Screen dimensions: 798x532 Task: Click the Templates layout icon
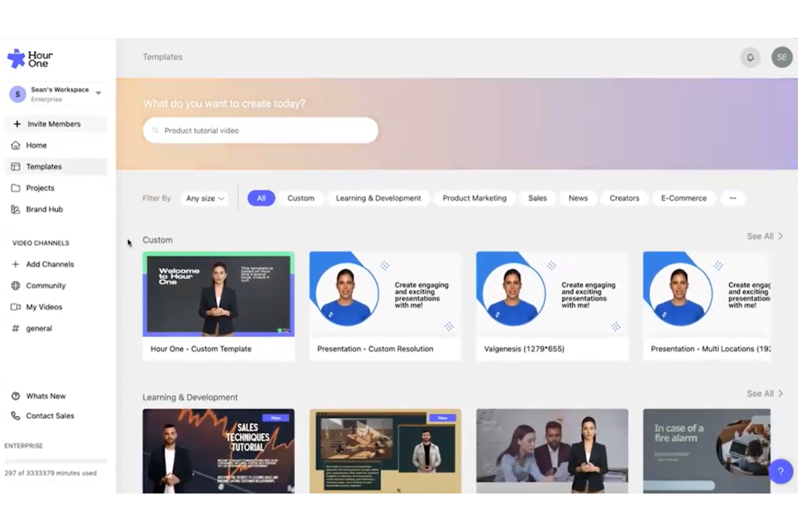pyautogui.click(x=16, y=167)
